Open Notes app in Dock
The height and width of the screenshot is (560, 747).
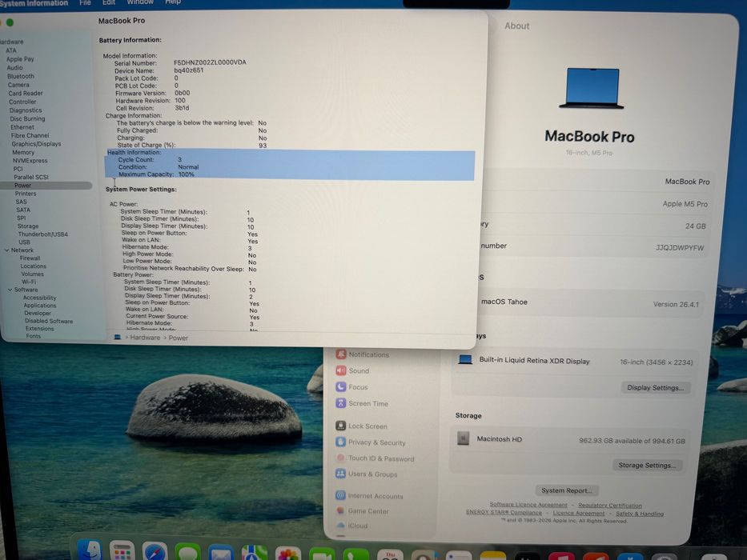492,556
